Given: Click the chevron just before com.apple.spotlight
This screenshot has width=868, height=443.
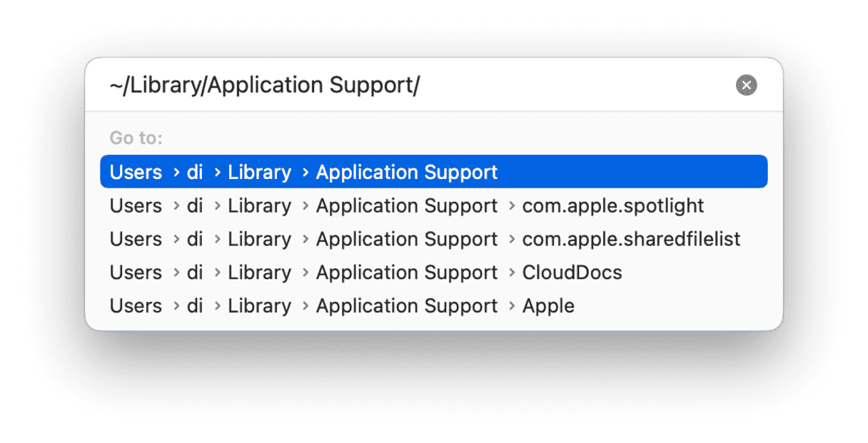Looking at the screenshot, I should tap(512, 206).
